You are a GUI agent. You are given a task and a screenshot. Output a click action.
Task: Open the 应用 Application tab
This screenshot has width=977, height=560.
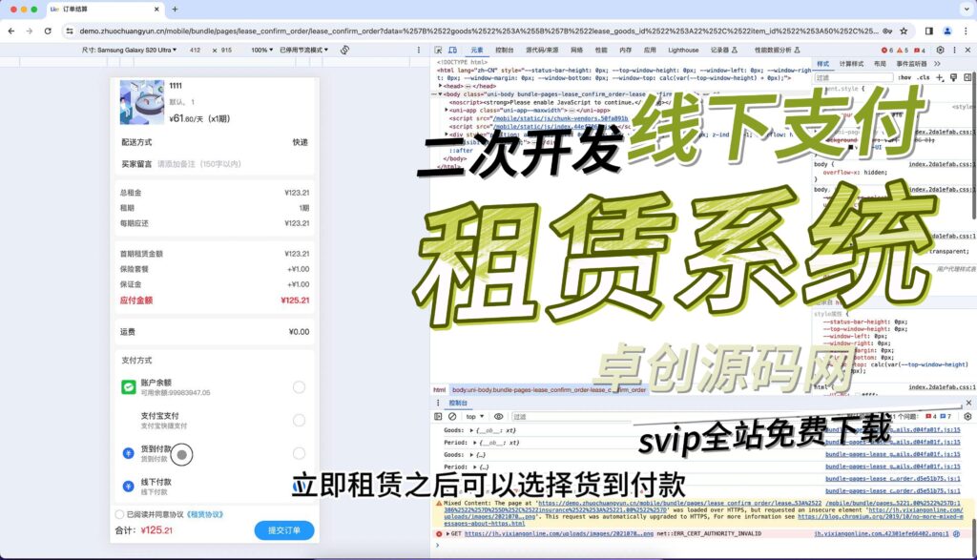point(650,50)
